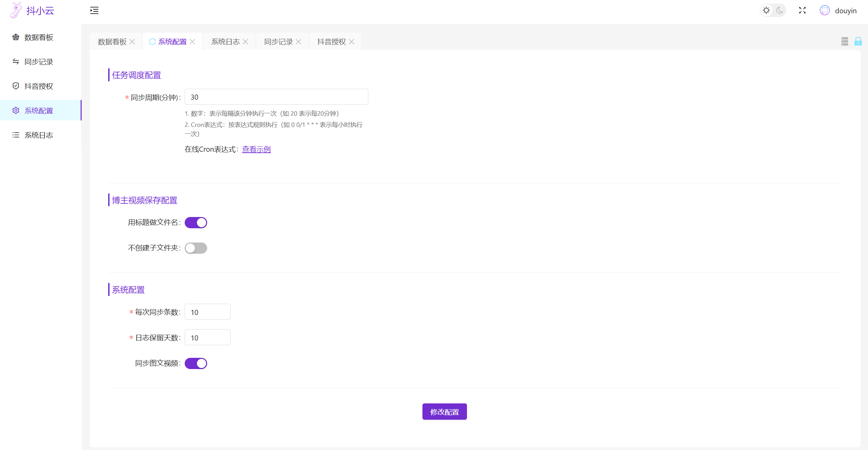Viewport: 868px width, 450px height.
Task: Click the 系统配置 section heading in the form
Action: pyautogui.click(x=128, y=290)
